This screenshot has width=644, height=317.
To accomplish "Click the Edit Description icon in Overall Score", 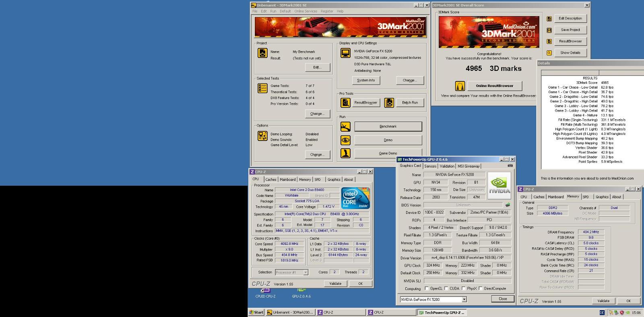I will click(549, 19).
